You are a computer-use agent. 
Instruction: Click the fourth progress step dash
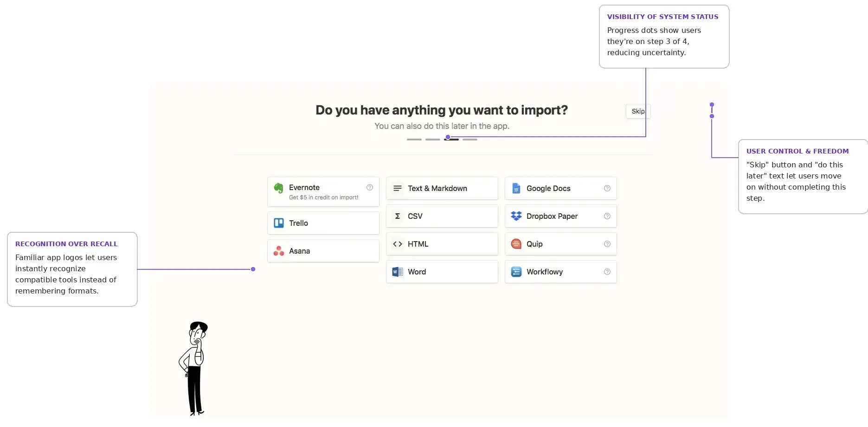[x=469, y=139]
